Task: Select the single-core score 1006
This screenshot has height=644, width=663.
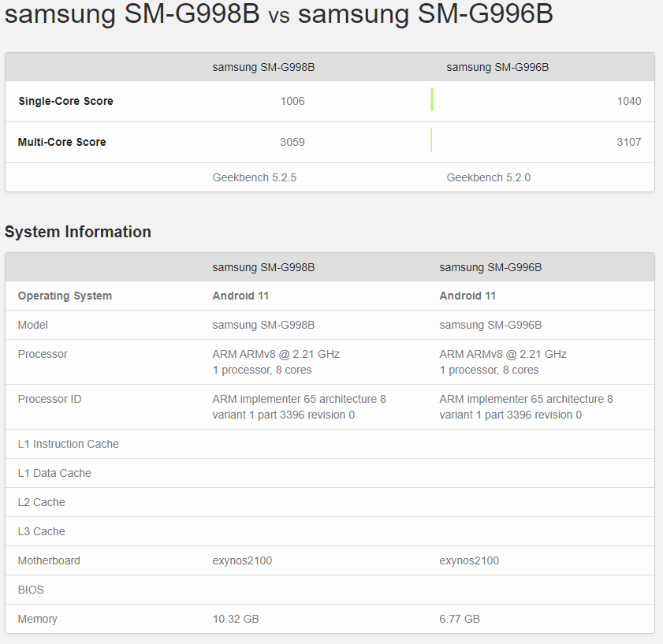Action: (292, 101)
